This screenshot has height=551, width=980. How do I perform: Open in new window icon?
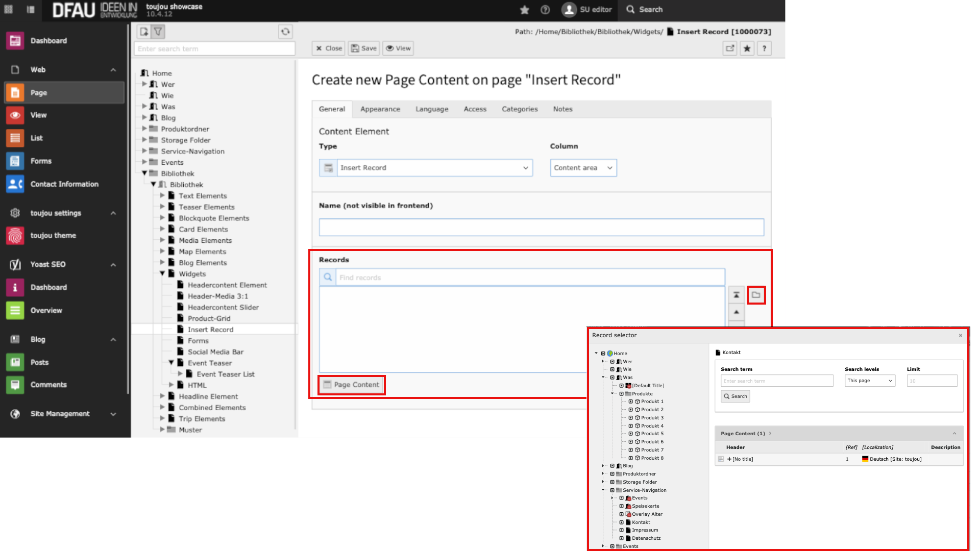[730, 48]
